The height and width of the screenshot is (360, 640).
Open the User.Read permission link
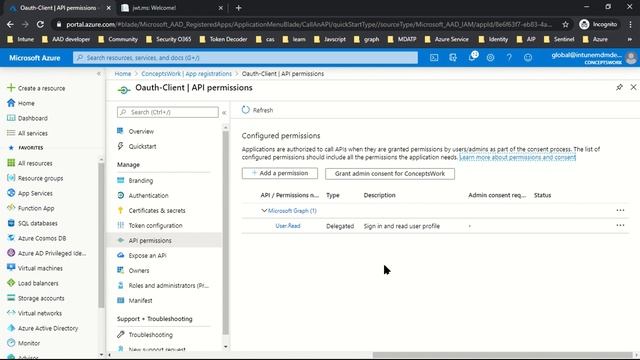tap(288, 226)
